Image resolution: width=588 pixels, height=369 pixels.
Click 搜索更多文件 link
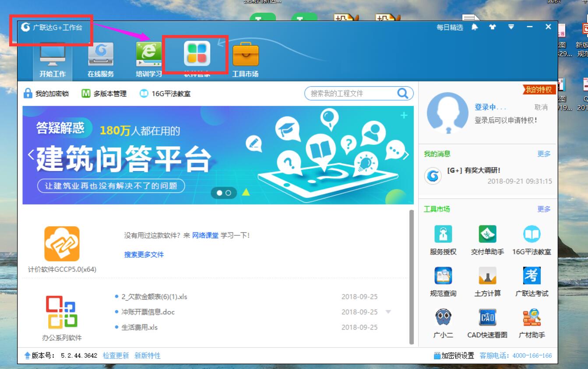coord(144,254)
